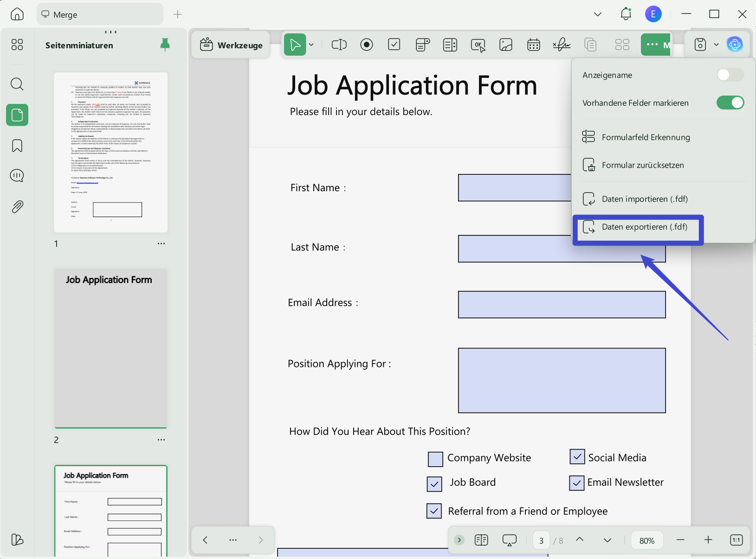This screenshot has height=559, width=756.
Task: Toggle the two-page reading view icon
Action: point(481,540)
